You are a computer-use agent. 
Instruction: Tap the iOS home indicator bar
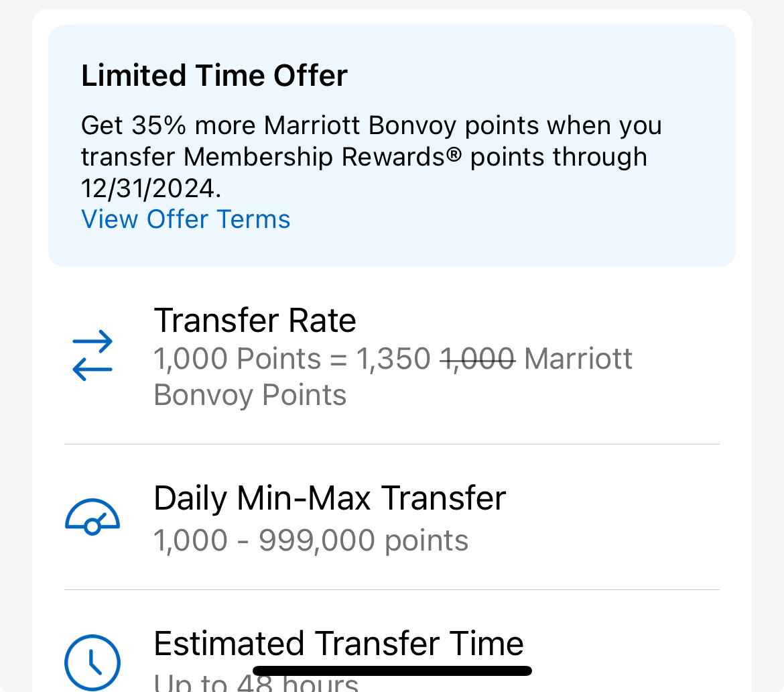point(392,671)
